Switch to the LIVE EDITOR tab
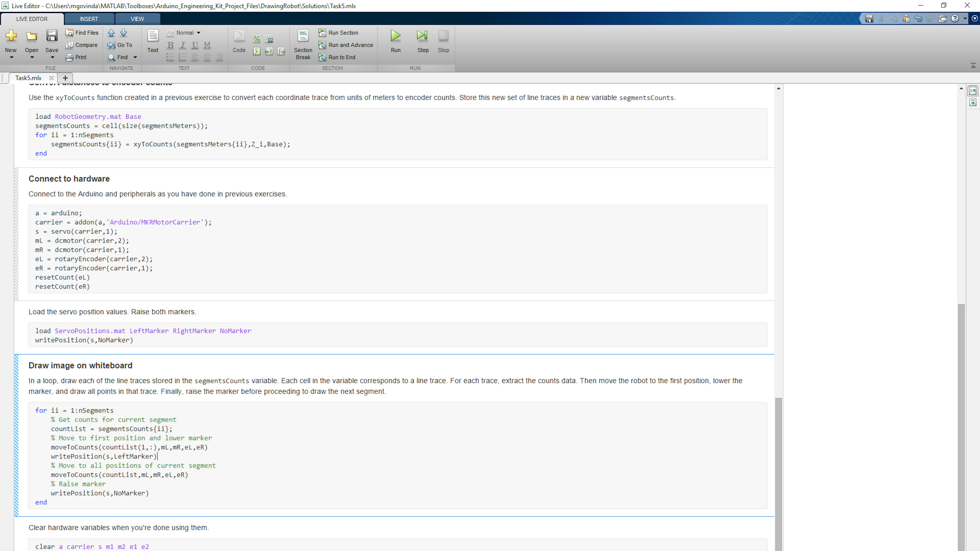The height and width of the screenshot is (551, 980). point(32,19)
